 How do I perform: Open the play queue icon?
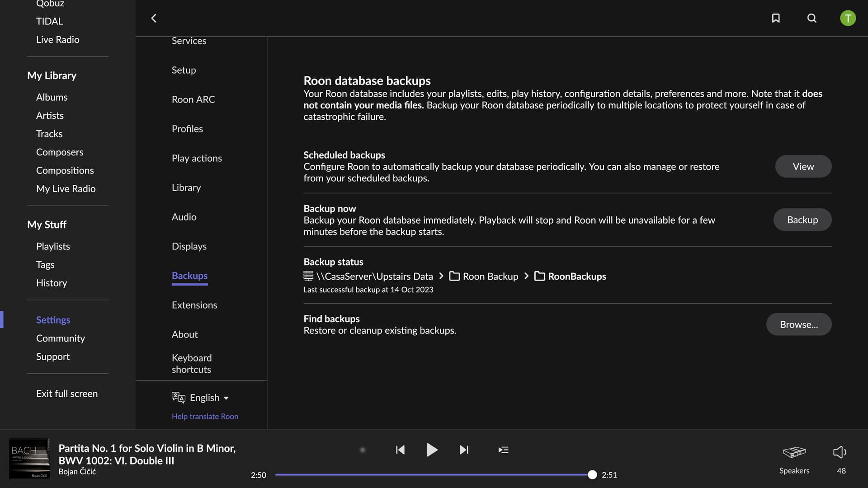tap(503, 450)
